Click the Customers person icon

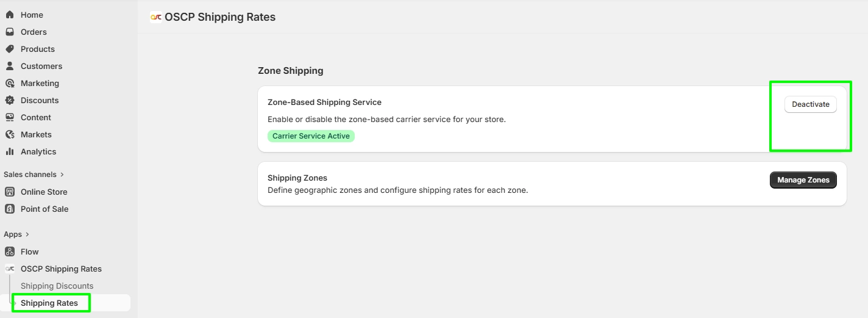tap(10, 66)
